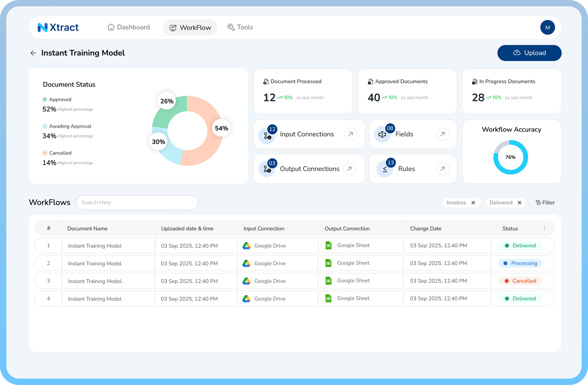
Task: Open the Fields arrow icon
Action: [443, 134]
